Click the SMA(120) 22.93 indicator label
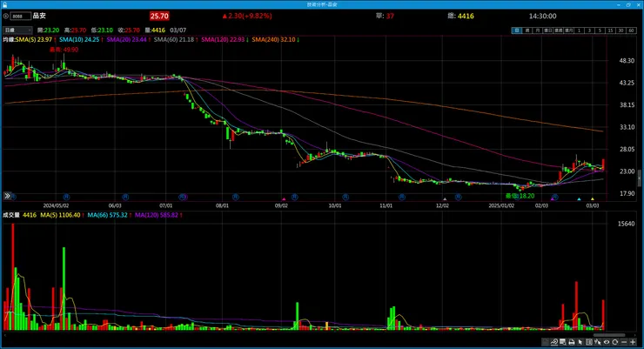 pyautogui.click(x=223, y=39)
